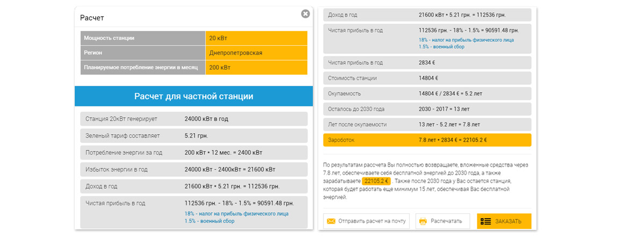Click Доход в год label in left panel

[102, 186]
